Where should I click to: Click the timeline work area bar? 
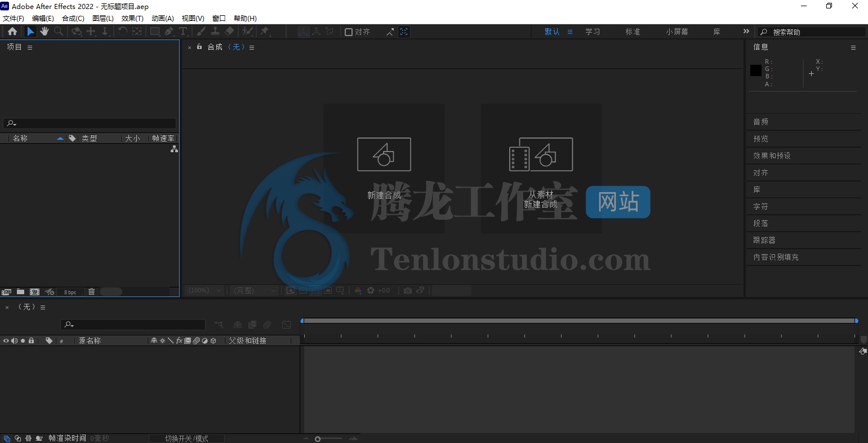pyautogui.click(x=579, y=321)
